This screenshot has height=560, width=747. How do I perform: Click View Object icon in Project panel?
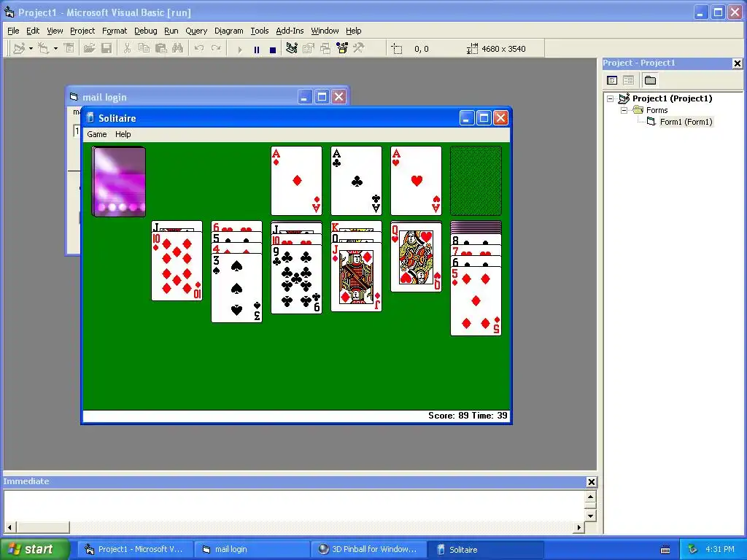click(x=628, y=80)
